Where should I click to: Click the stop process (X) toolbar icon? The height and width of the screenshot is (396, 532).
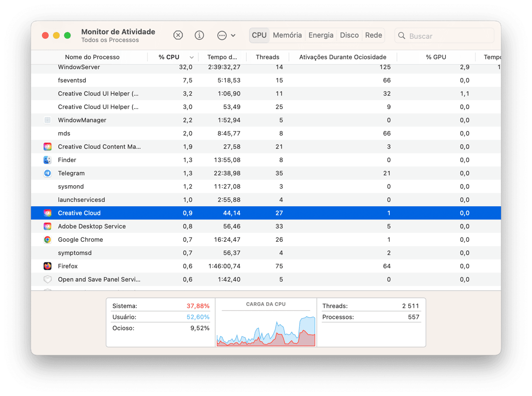pos(178,35)
